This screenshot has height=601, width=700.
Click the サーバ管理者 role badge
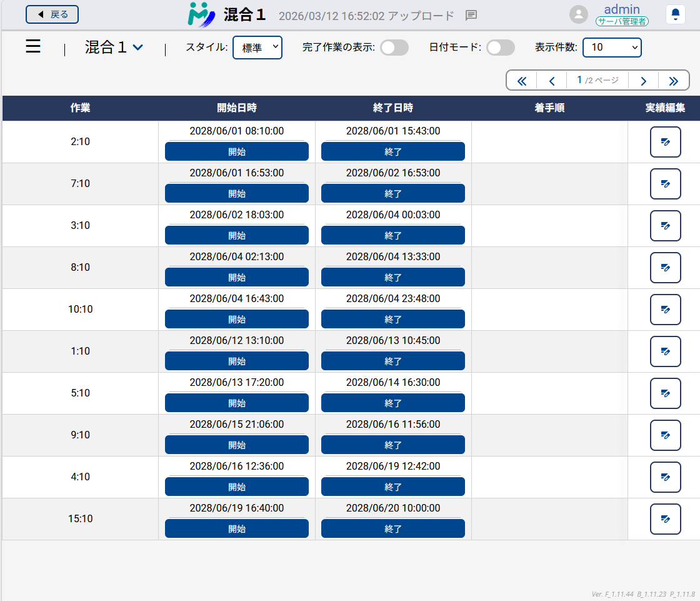(622, 21)
